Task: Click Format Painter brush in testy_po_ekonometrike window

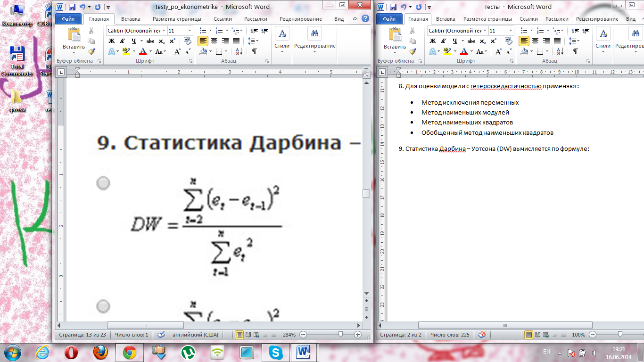Action: tap(91, 51)
